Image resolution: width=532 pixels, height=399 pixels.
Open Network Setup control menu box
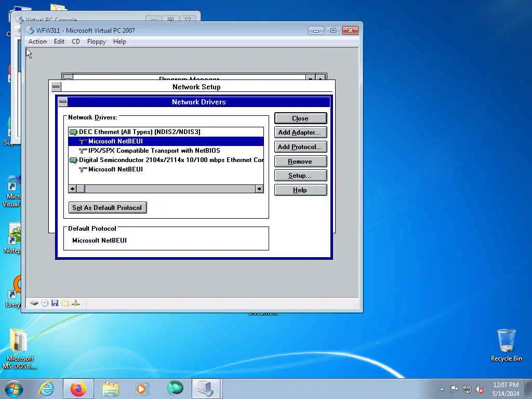(56, 87)
